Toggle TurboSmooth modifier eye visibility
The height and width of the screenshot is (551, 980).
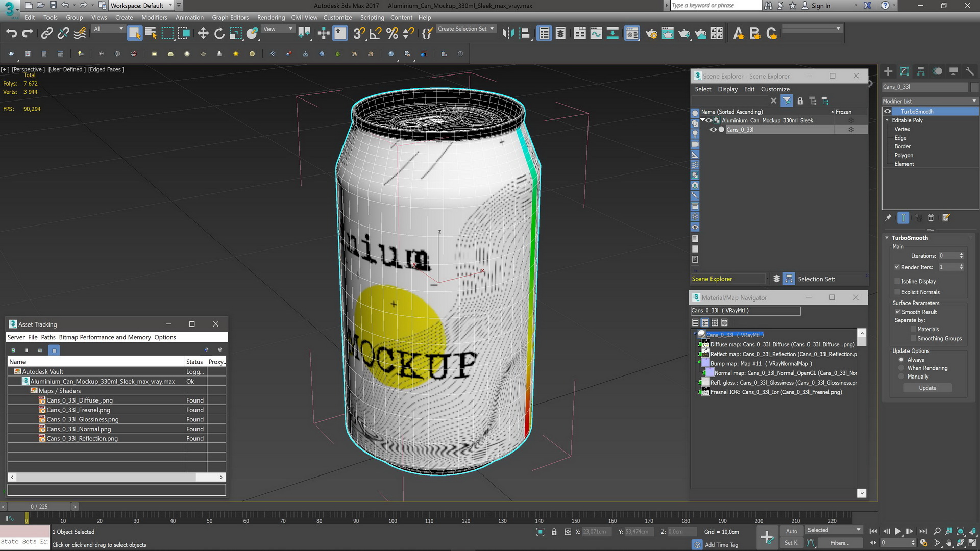point(888,111)
